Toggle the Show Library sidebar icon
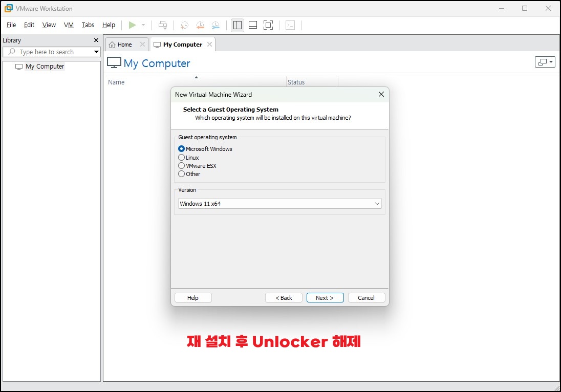 pos(238,25)
